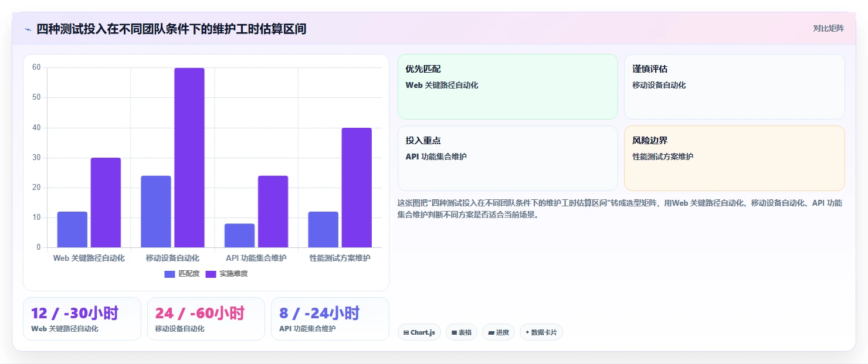Click the lightning icon beside the title

28,29
